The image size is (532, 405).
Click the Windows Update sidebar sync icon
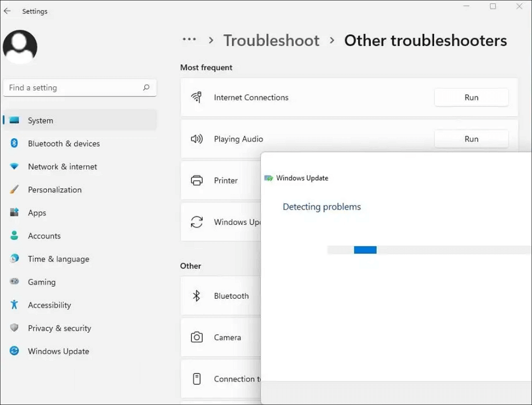click(14, 351)
